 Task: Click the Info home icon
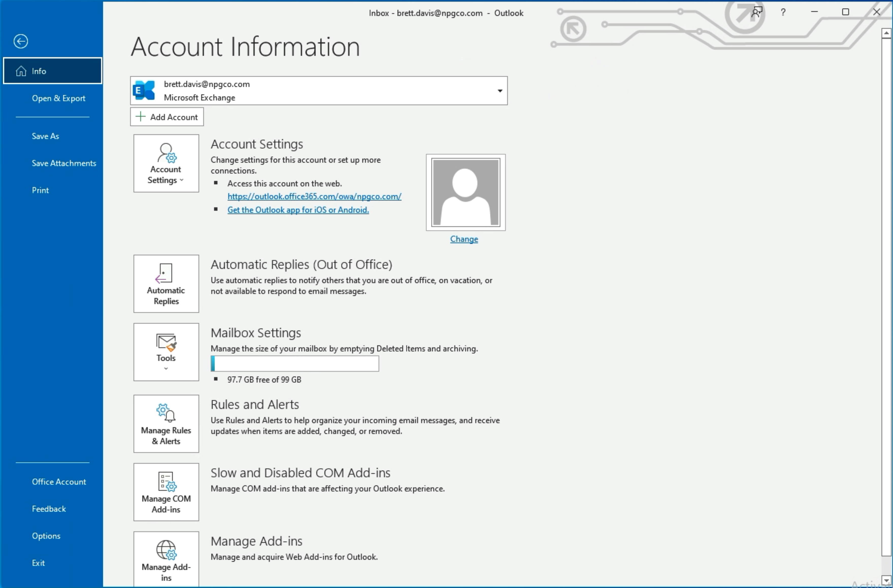[x=21, y=71]
